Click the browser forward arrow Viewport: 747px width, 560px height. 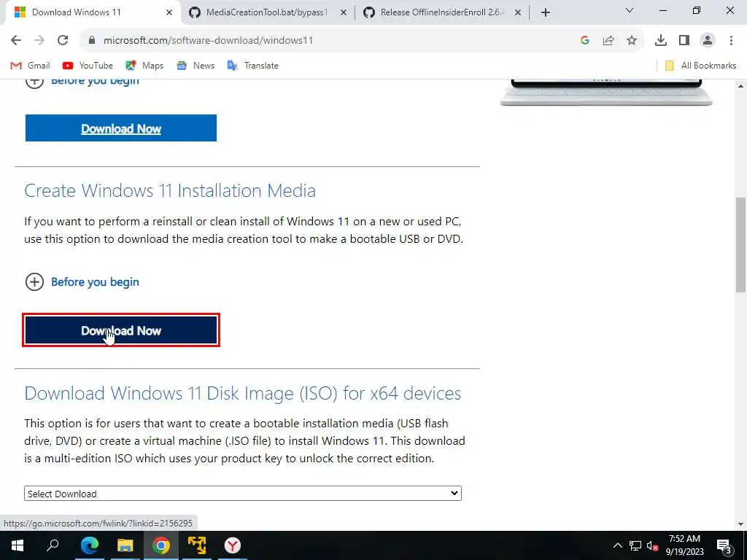pyautogui.click(x=39, y=41)
